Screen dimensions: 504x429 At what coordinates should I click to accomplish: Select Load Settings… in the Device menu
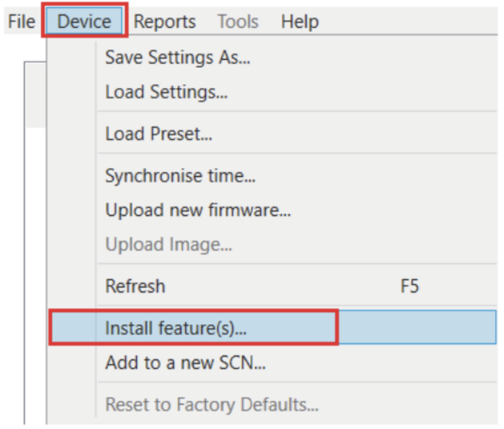[166, 92]
